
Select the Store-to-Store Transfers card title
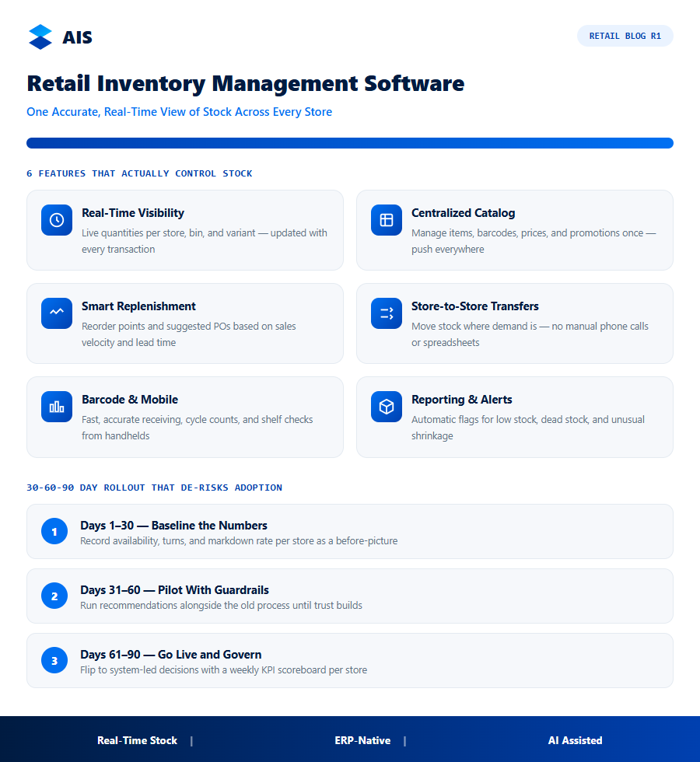click(475, 306)
